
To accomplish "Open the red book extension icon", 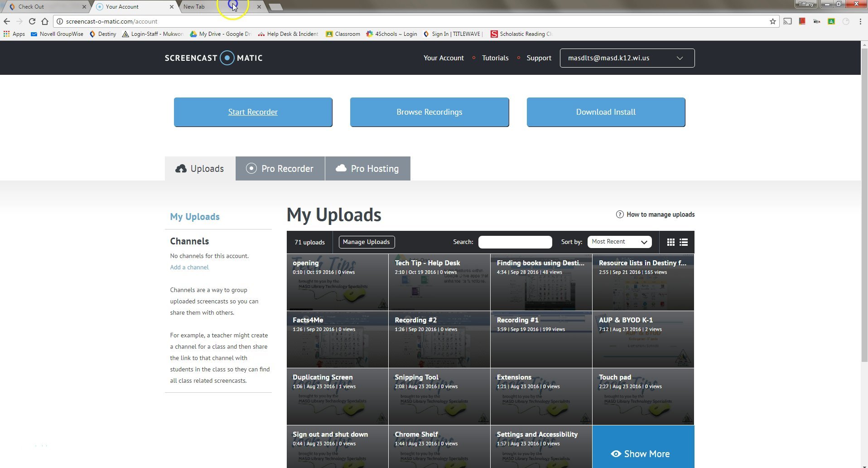I will click(802, 21).
